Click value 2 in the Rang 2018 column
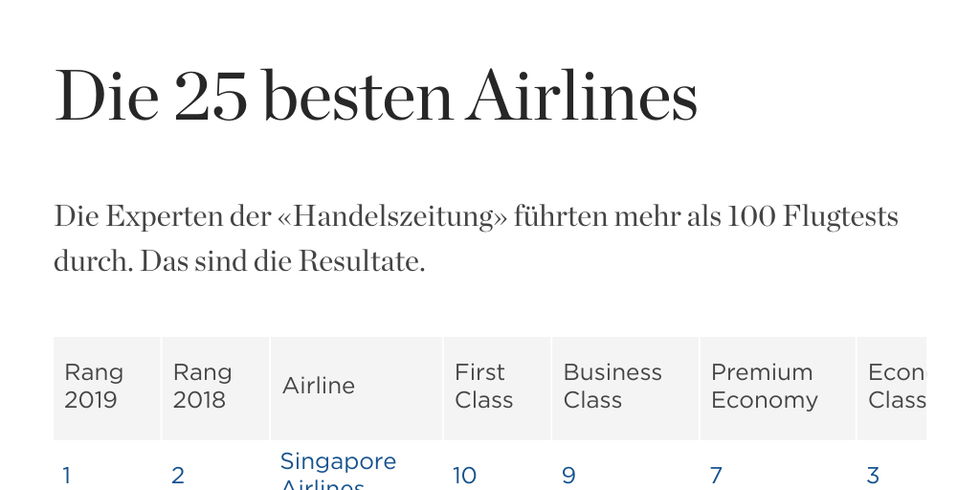 click(x=178, y=476)
